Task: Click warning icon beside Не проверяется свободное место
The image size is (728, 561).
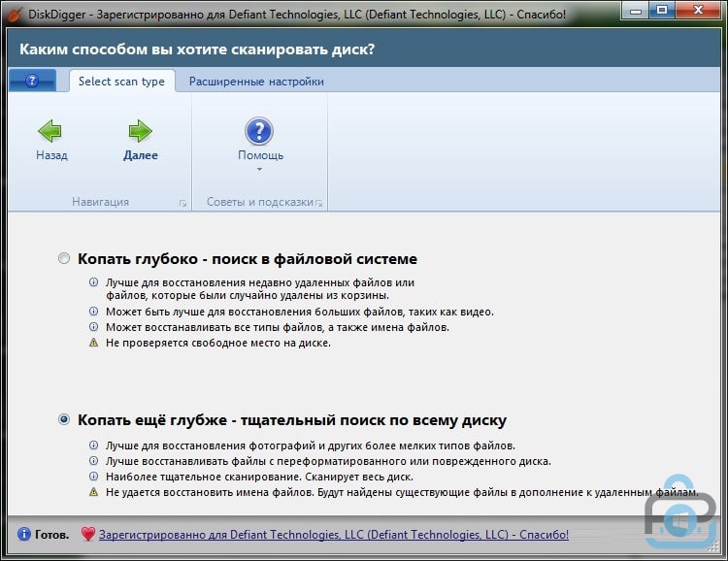Action: pos(93,343)
